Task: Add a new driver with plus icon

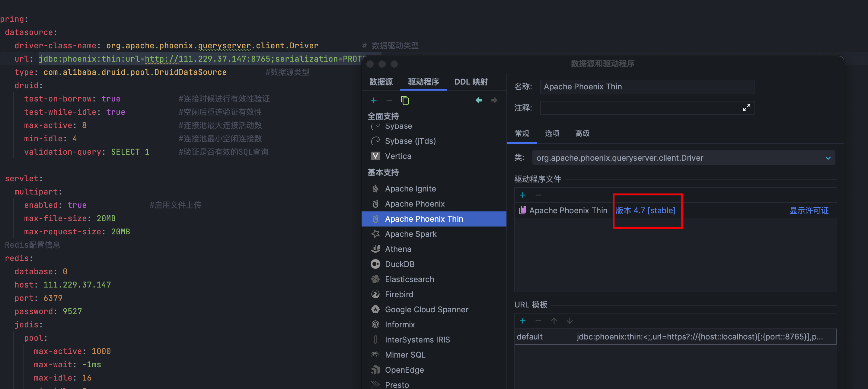Action: (373, 101)
